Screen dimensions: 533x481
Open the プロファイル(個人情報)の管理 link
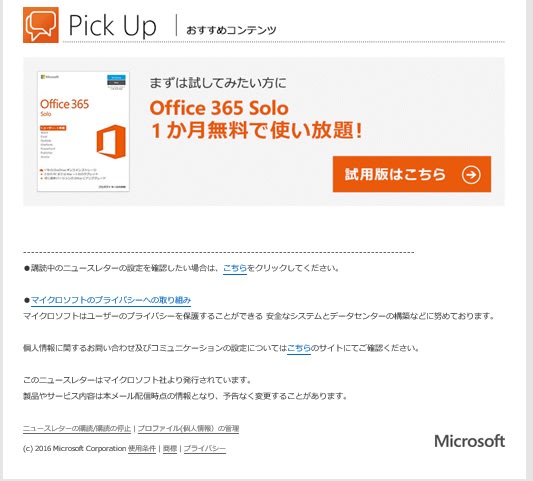(188, 428)
